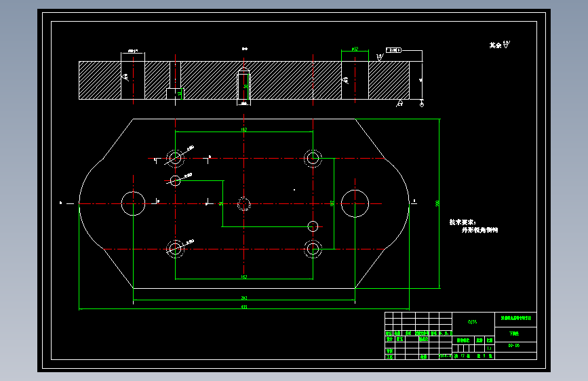The height and width of the screenshot is (381, 588).
Task: Click the 其余 surface roughness note
Action: pyautogui.click(x=500, y=45)
